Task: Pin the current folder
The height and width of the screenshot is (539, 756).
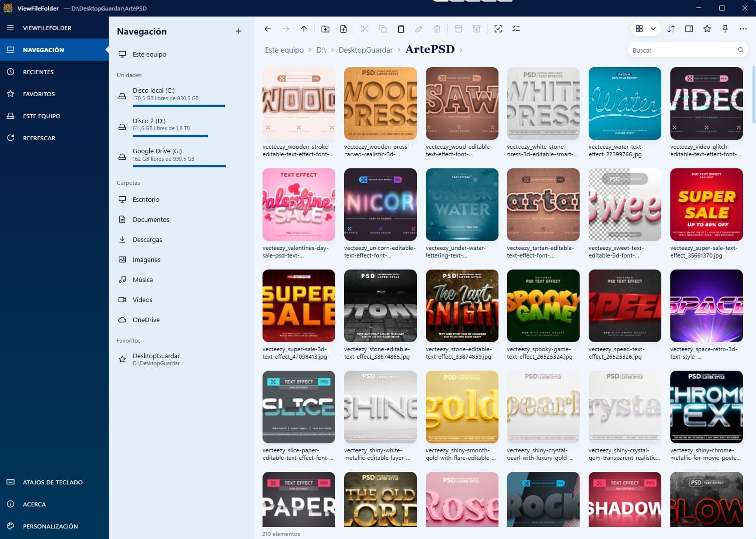Action: pos(725,29)
